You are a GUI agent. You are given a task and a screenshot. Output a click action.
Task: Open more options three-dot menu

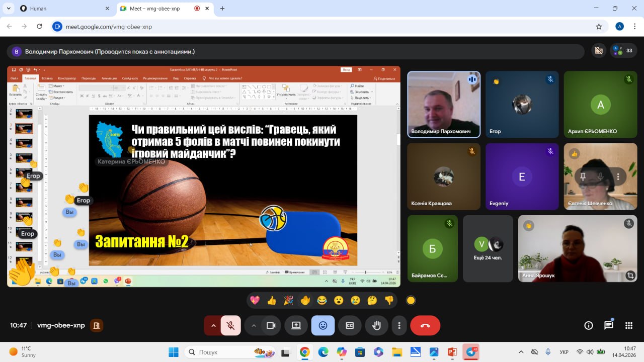pyautogui.click(x=399, y=325)
